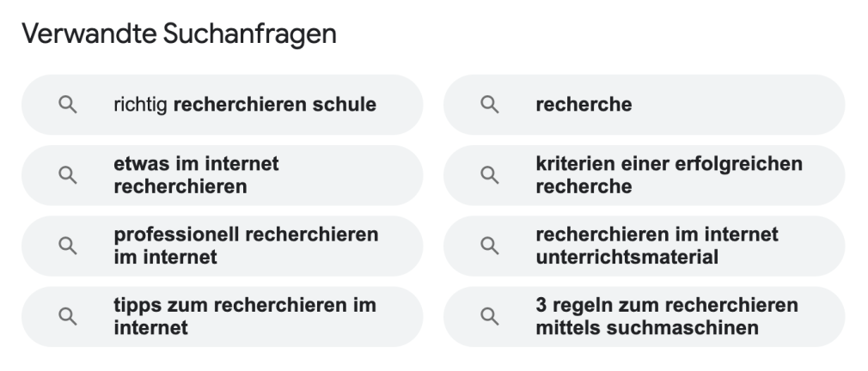Screen dimensions: 868x371
Task: Choose 'kriterien einer erfolgreichen recherche' search
Action: (669, 175)
